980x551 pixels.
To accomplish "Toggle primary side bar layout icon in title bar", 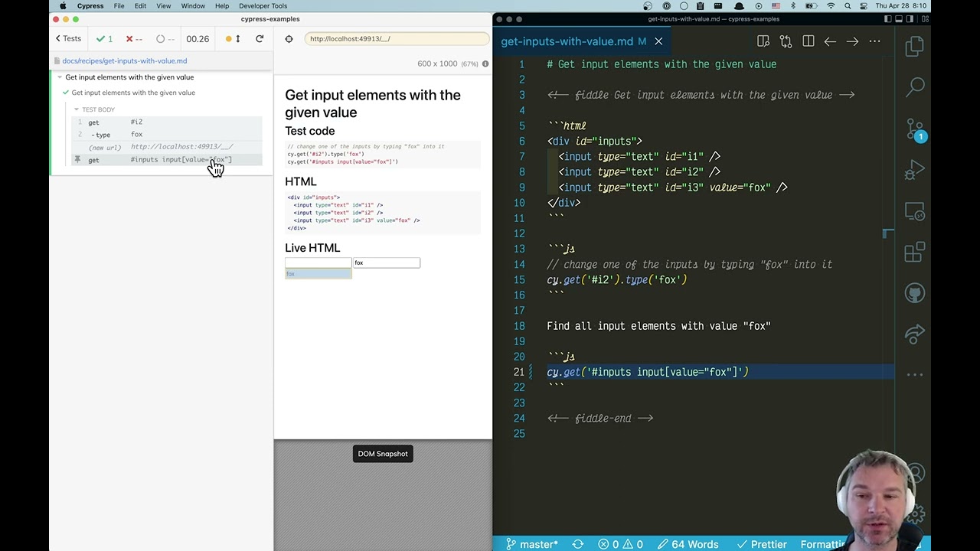I will tap(888, 19).
